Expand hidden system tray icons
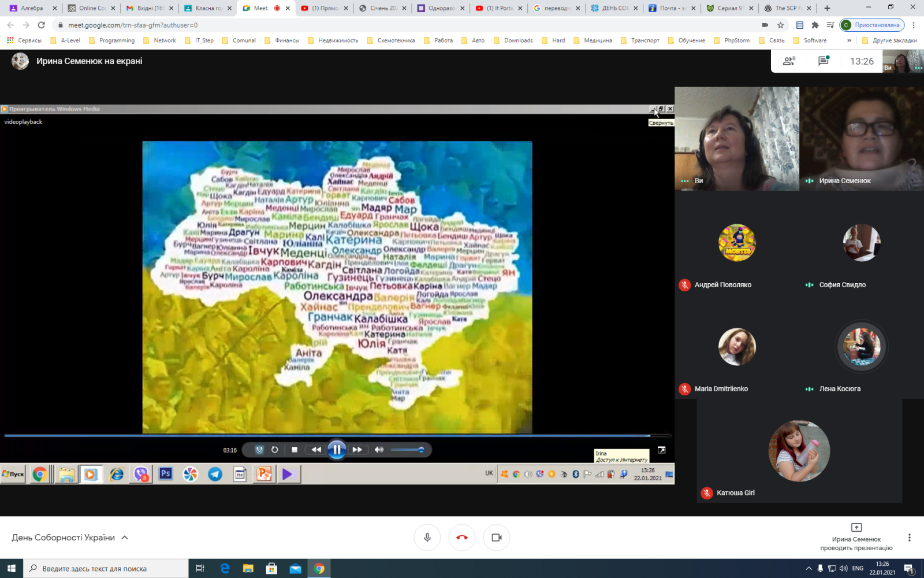This screenshot has width=924, height=578. [808, 569]
